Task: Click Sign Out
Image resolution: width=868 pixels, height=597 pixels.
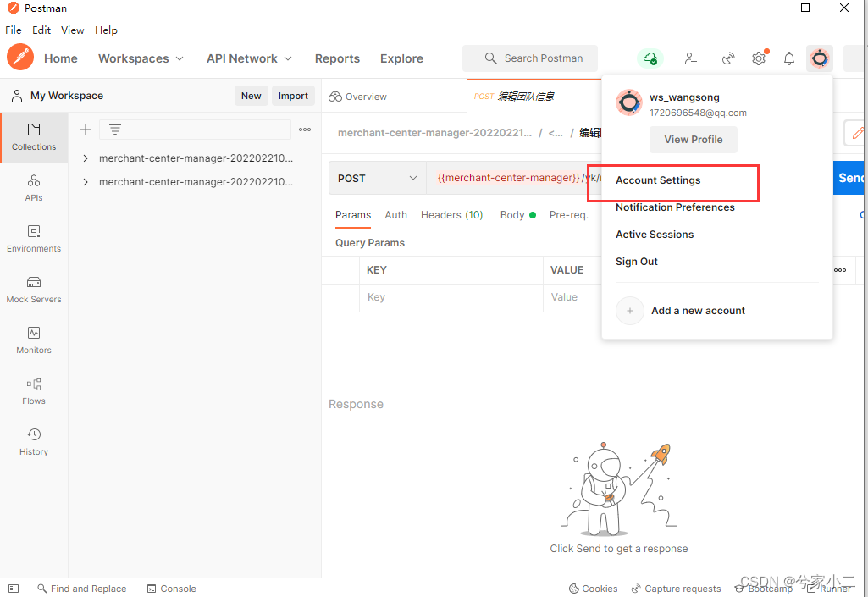Action: pos(637,262)
